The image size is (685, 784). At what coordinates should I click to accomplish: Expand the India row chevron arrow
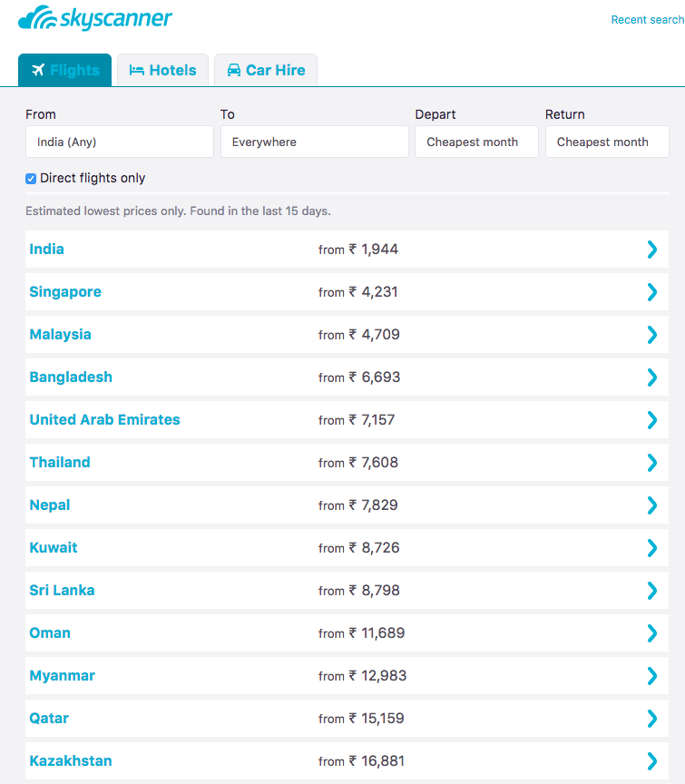click(652, 250)
